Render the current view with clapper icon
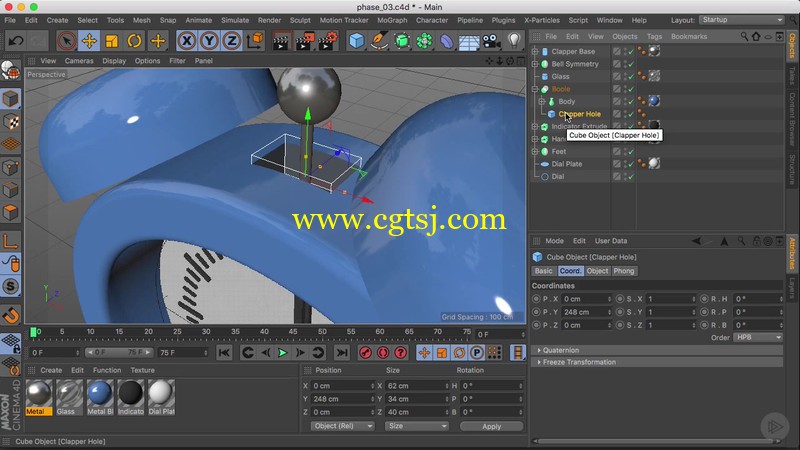 pyautogui.click(x=281, y=41)
